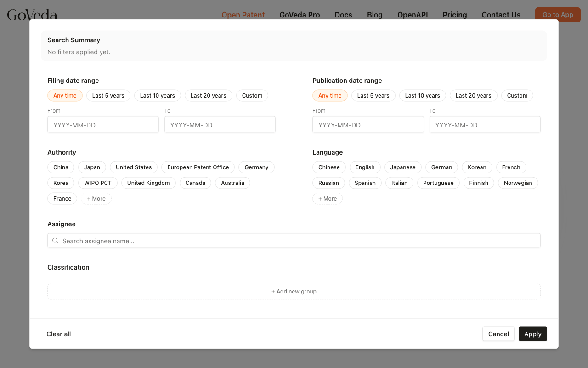Select WIPO PCT authority chip

point(98,183)
